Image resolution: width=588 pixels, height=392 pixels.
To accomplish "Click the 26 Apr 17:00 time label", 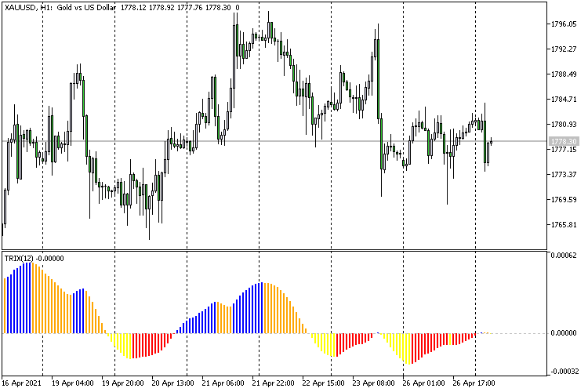I will (474, 383).
